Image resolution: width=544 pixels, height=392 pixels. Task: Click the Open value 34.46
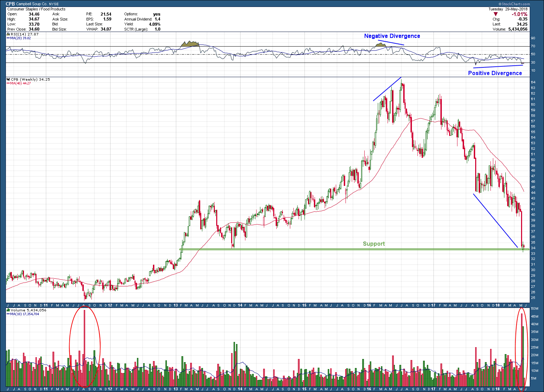[x=34, y=14]
